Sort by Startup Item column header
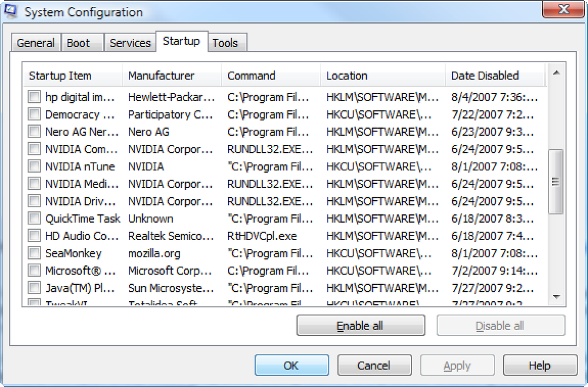This screenshot has height=387, width=588. pyautogui.click(x=72, y=75)
